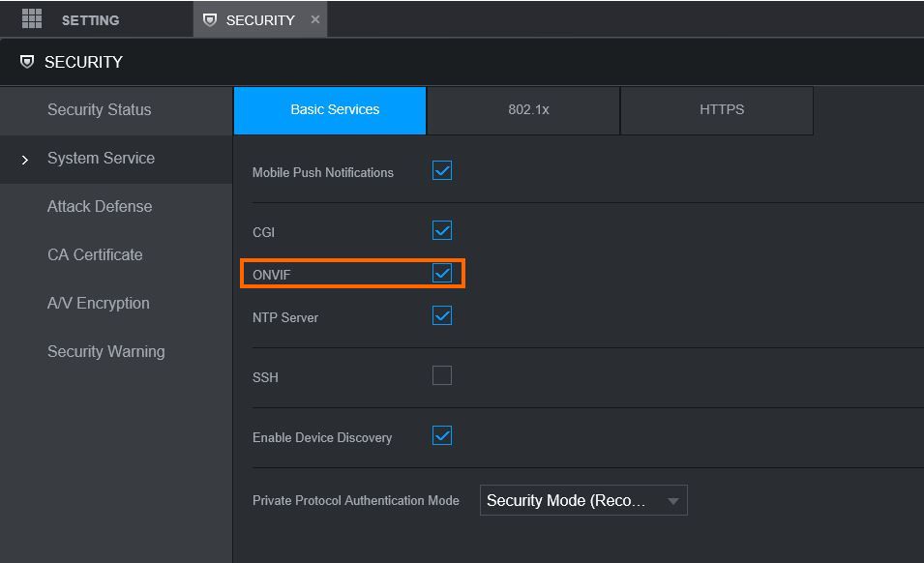Viewport: 924px width, 563px height.
Task: Turn off Enable Device Discovery checkbox
Action: pyautogui.click(x=442, y=436)
